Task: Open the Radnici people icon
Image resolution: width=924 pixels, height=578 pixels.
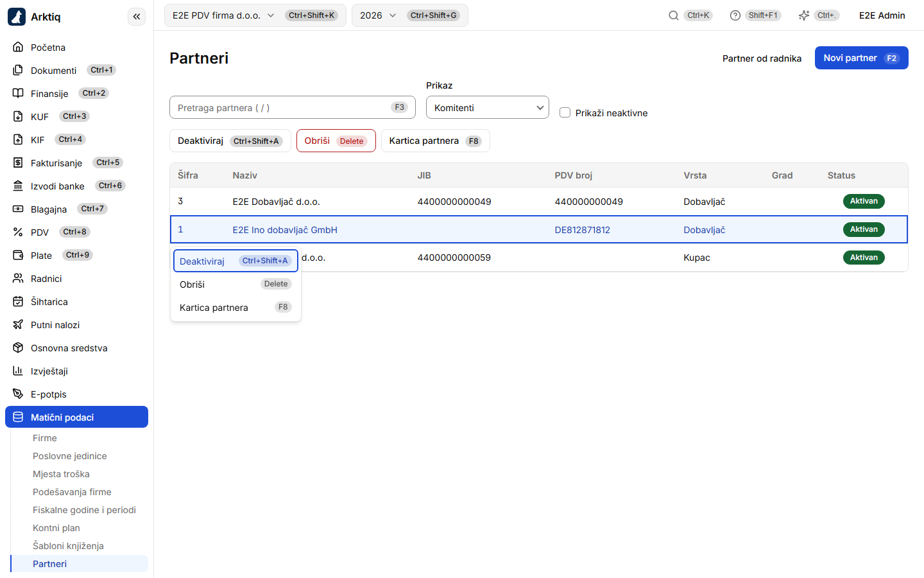Action: click(18, 279)
